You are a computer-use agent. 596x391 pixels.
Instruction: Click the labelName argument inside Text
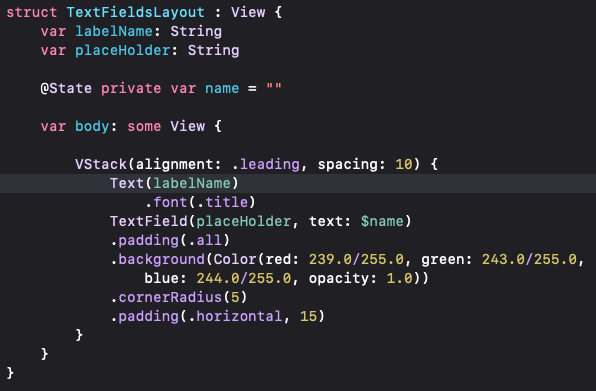192,184
